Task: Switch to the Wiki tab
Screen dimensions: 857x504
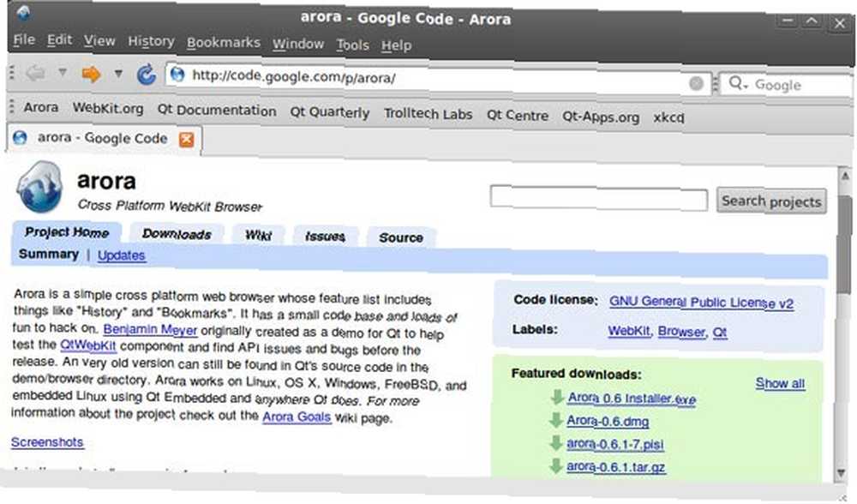Action: click(258, 235)
